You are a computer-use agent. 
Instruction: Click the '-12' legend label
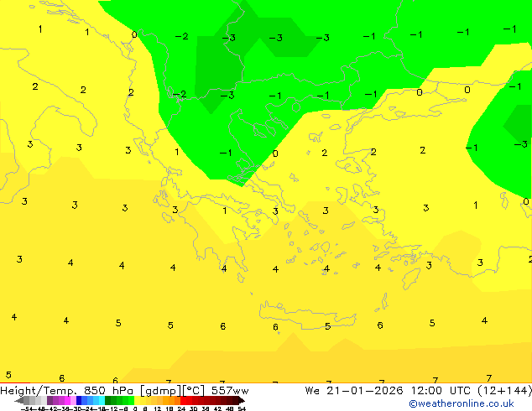tap(113, 408)
